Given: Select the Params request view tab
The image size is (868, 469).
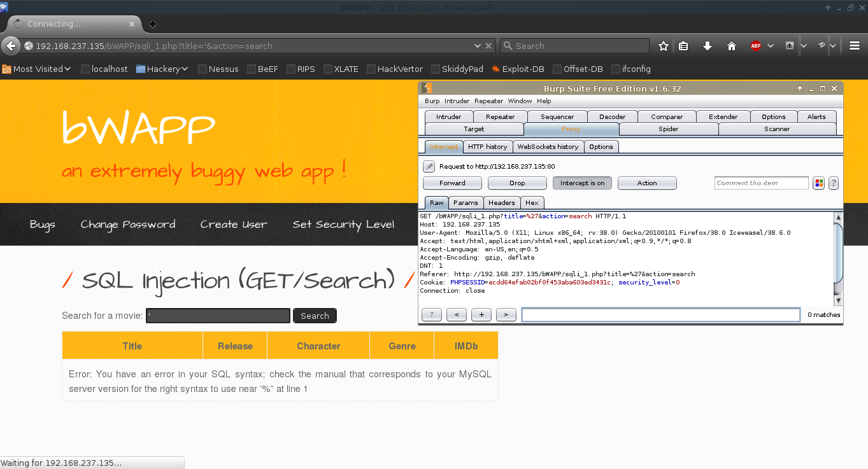Looking at the screenshot, I should [x=466, y=202].
